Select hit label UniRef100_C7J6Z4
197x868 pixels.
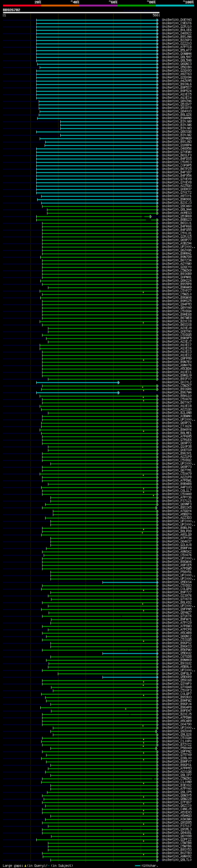[177, 426]
